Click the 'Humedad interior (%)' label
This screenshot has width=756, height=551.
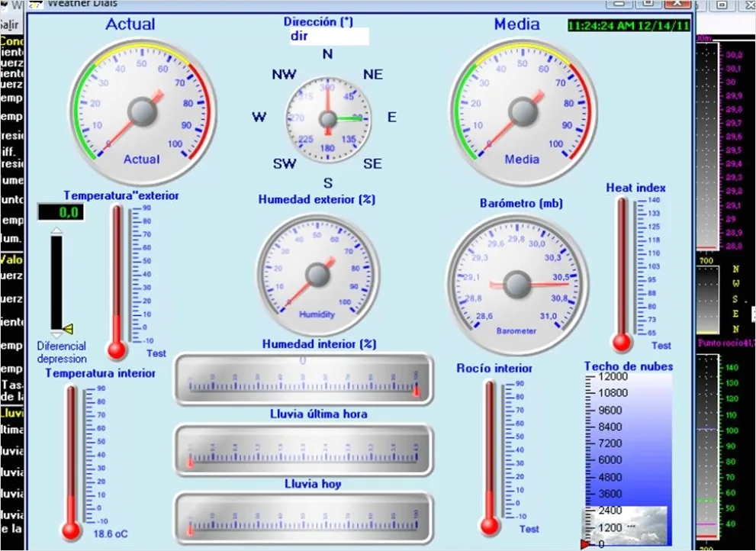click(319, 344)
